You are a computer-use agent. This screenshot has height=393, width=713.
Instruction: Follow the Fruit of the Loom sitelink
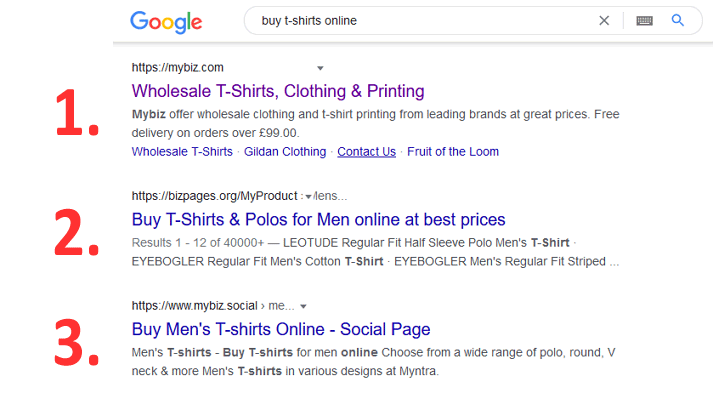(453, 151)
